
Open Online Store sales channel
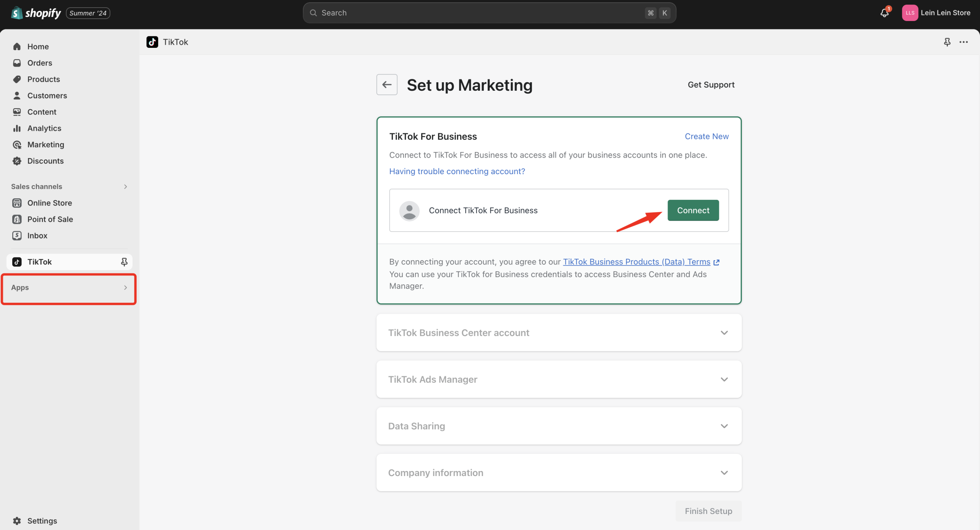coord(49,203)
